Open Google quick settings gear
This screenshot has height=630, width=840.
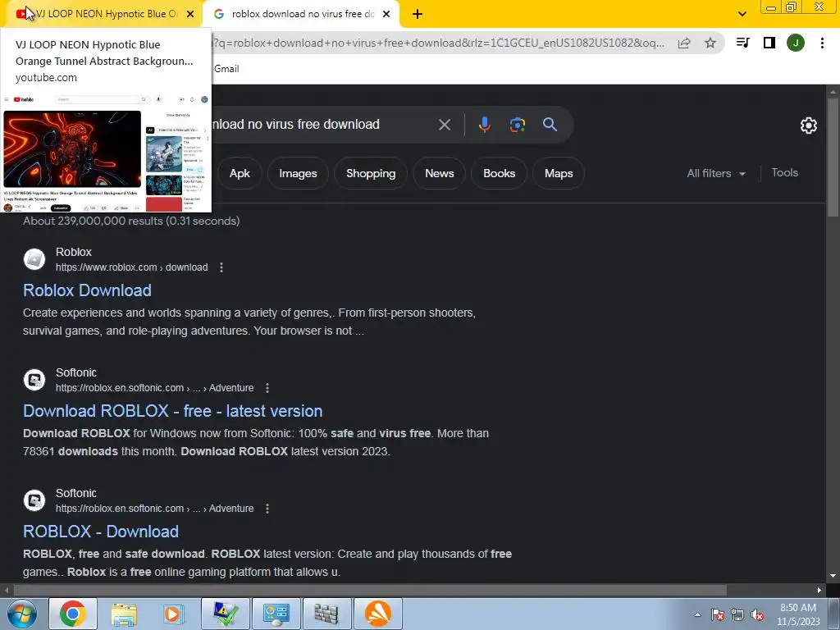808,126
